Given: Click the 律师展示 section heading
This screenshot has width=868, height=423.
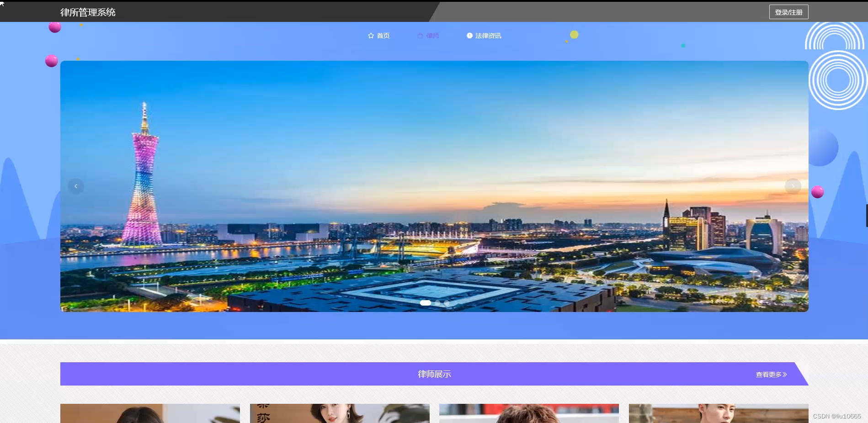Looking at the screenshot, I should coord(434,374).
